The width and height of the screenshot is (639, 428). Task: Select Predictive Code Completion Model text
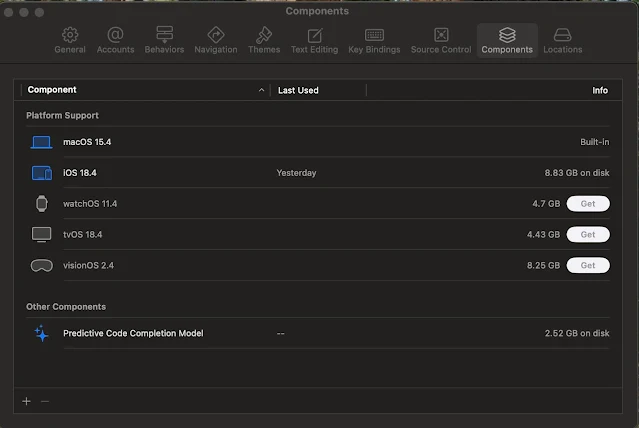(x=133, y=333)
